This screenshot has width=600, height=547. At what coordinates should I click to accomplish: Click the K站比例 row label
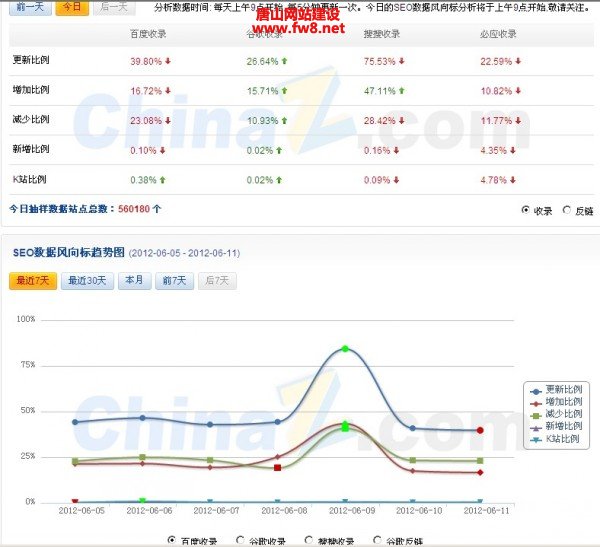[29, 179]
